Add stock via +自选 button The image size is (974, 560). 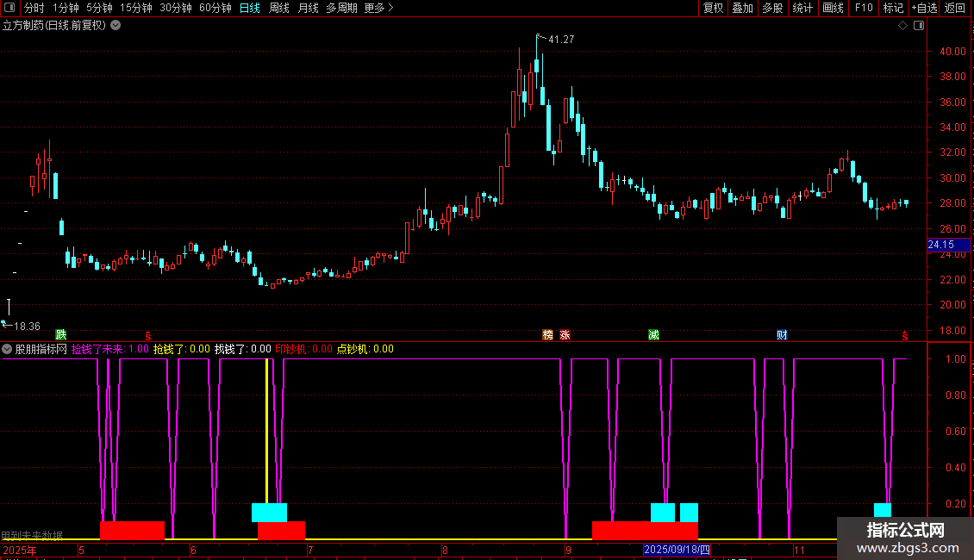(924, 8)
